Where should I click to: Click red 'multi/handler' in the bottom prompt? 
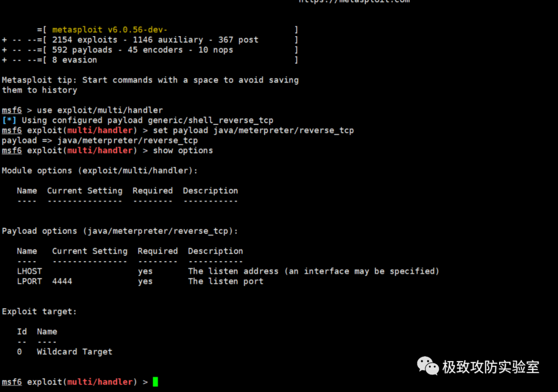coord(100,382)
